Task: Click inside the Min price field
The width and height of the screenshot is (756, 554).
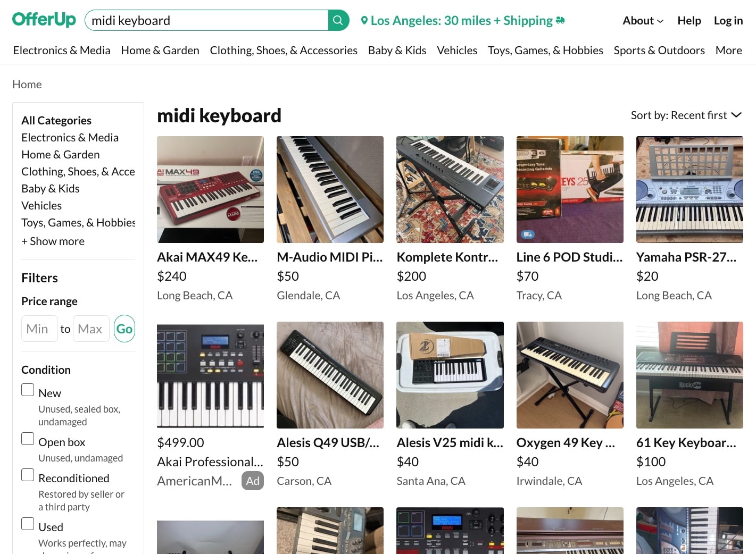Action: click(39, 329)
